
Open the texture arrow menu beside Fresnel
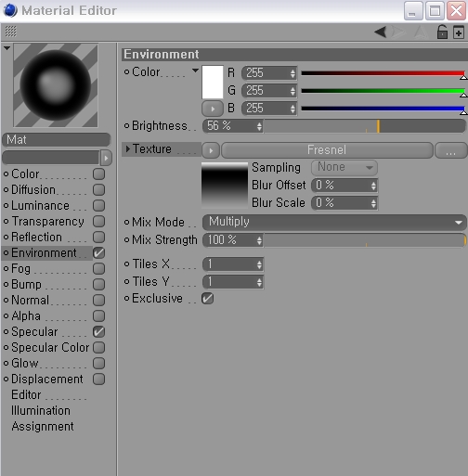click(211, 150)
